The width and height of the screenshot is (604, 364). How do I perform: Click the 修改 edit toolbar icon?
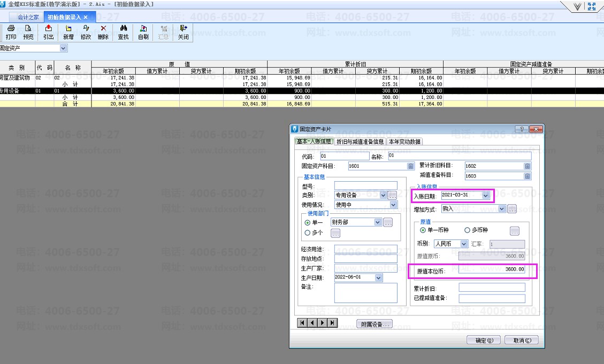[x=86, y=32]
